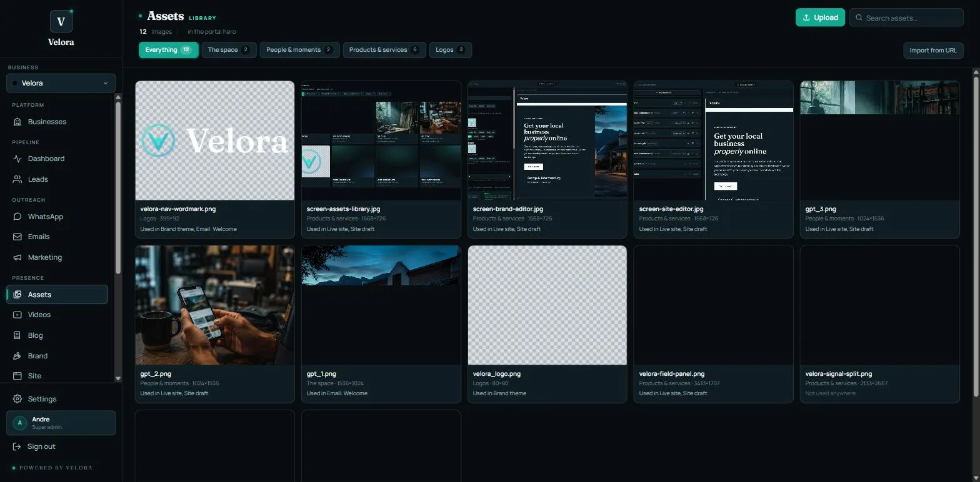Click the screen-brand-editor.jpg file name
Screen dimensions: 980x482
pos(508,209)
